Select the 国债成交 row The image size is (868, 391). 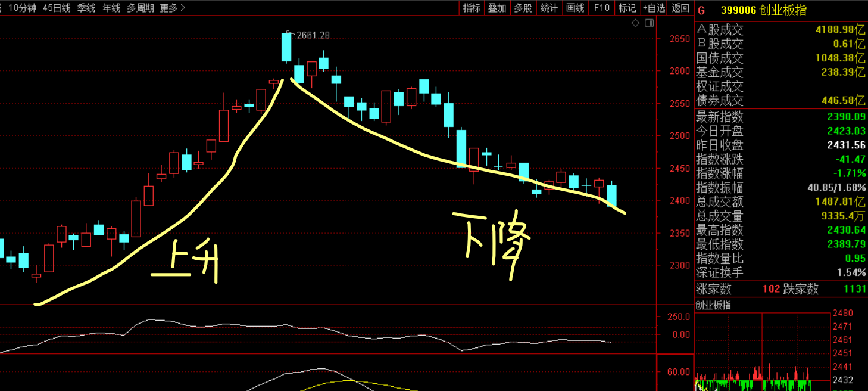(x=781, y=58)
